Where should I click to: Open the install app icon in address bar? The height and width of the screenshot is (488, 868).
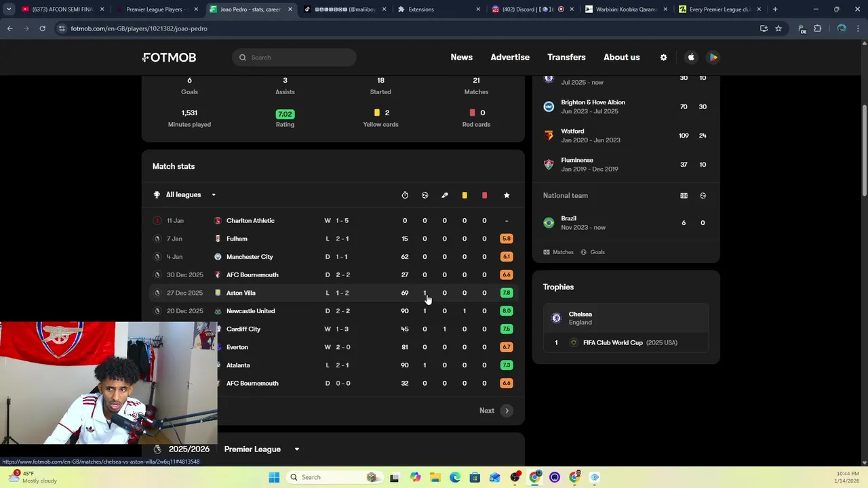(x=764, y=28)
